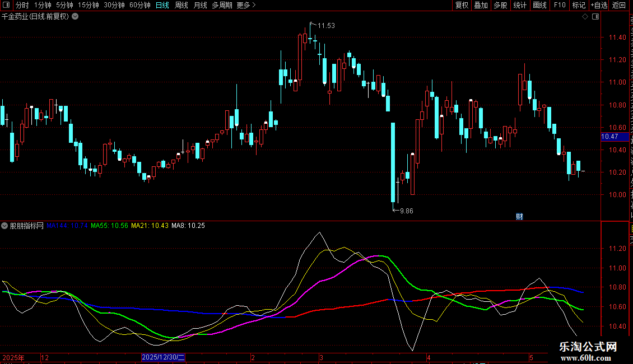This screenshot has height=364, width=633.
Task: Open the 画线 drawing tools
Action: 539,5
